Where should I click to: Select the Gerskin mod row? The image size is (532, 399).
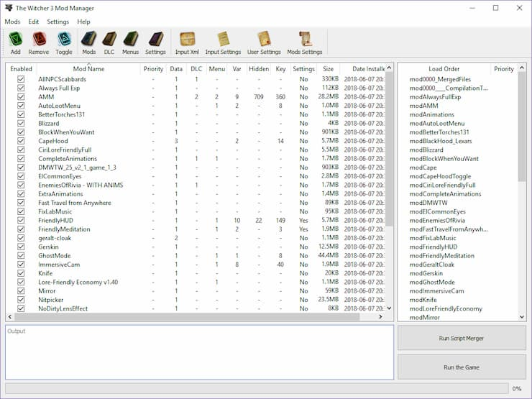[x=196, y=247]
